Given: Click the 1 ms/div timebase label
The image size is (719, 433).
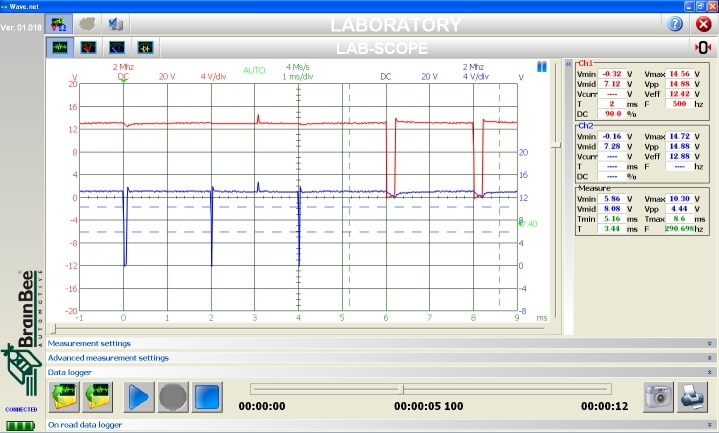Looking at the screenshot, I should pyautogui.click(x=298, y=77).
